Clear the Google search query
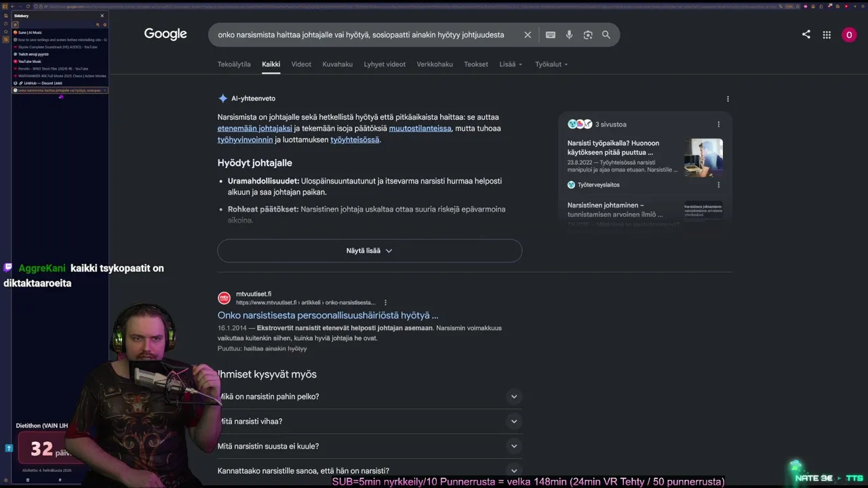Screen dimensions: 868x488 [528, 35]
